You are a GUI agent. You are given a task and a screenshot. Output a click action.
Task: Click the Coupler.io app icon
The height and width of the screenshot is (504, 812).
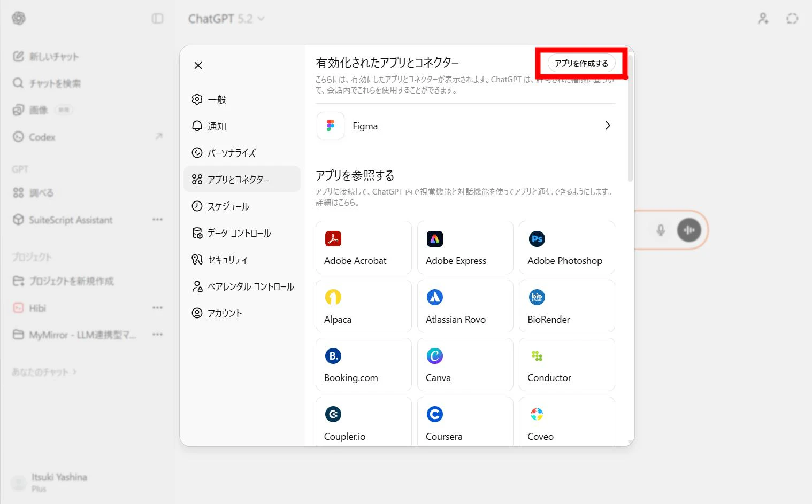click(333, 414)
